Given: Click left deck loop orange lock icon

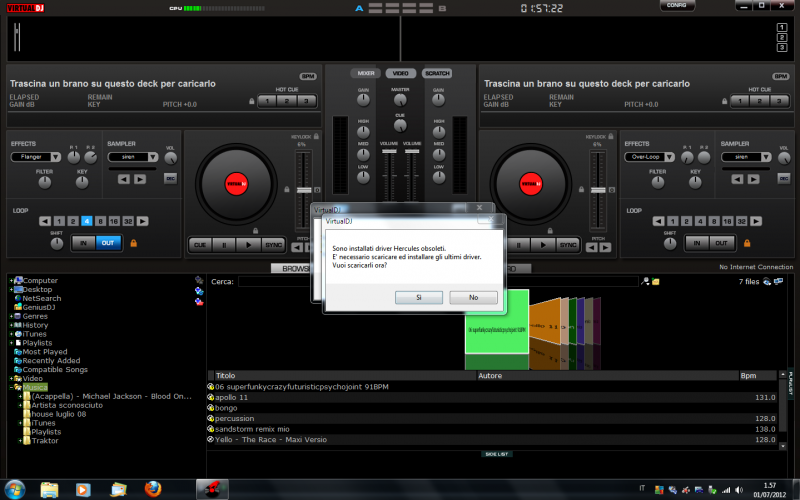Looking at the screenshot, I should (134, 243).
